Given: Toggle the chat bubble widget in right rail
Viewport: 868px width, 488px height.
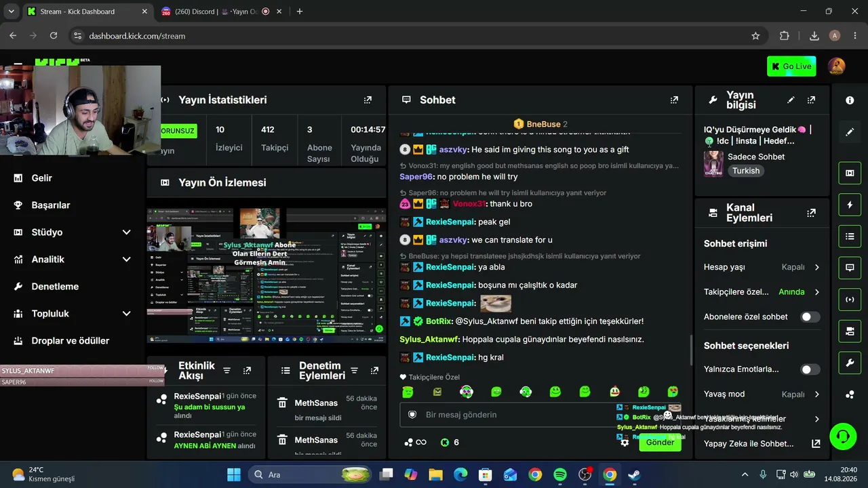Looking at the screenshot, I should pyautogui.click(x=850, y=268).
